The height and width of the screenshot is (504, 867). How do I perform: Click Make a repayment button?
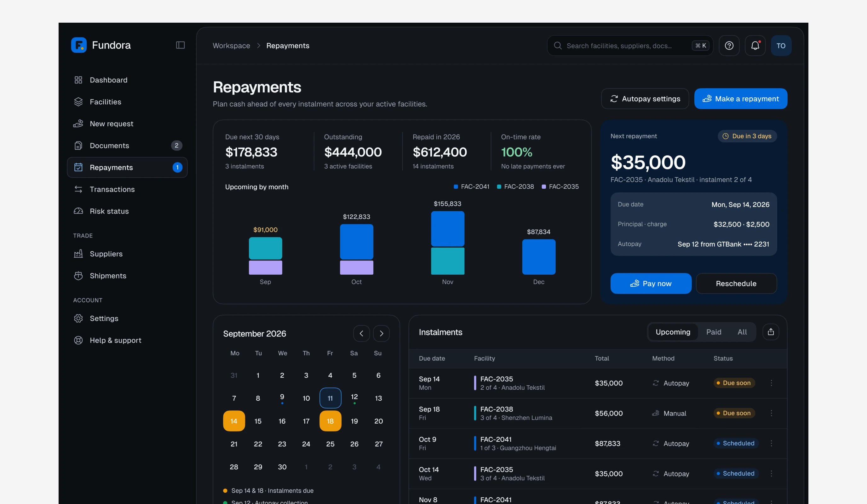(x=740, y=99)
